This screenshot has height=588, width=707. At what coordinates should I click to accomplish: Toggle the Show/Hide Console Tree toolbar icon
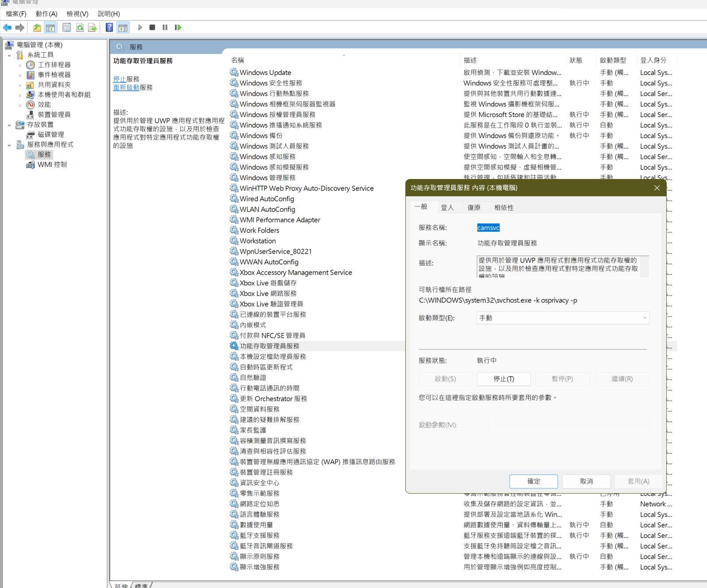click(50, 27)
